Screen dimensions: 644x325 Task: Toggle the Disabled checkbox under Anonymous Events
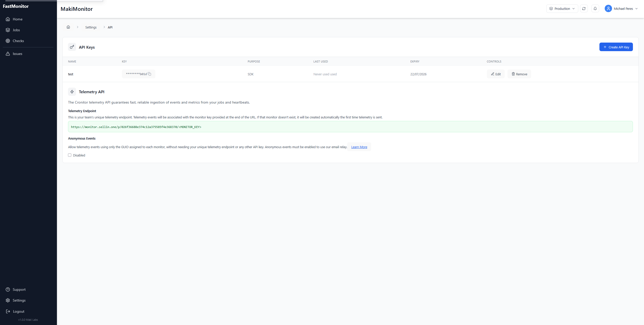pyautogui.click(x=70, y=155)
